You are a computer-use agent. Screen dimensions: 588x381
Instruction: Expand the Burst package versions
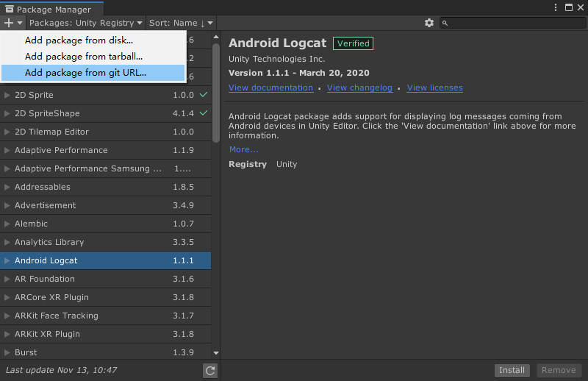click(7, 352)
